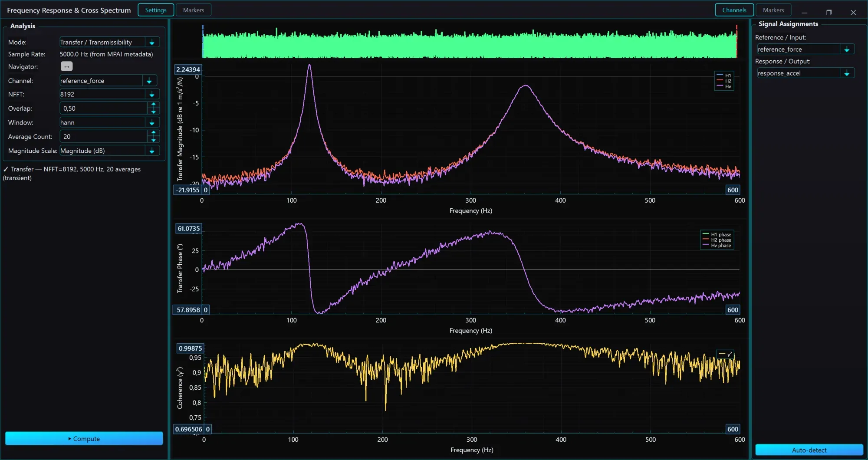Open the Reference / Input signal dropdown

847,49
